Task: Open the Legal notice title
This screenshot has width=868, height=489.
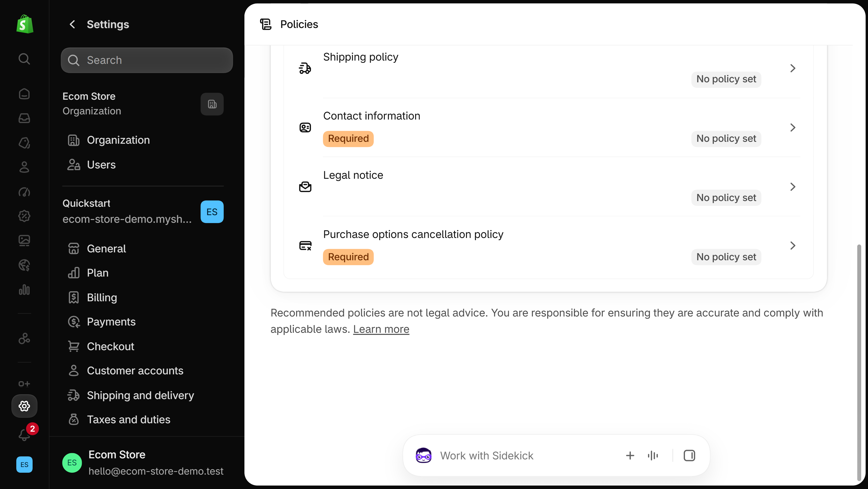Action: click(x=353, y=175)
